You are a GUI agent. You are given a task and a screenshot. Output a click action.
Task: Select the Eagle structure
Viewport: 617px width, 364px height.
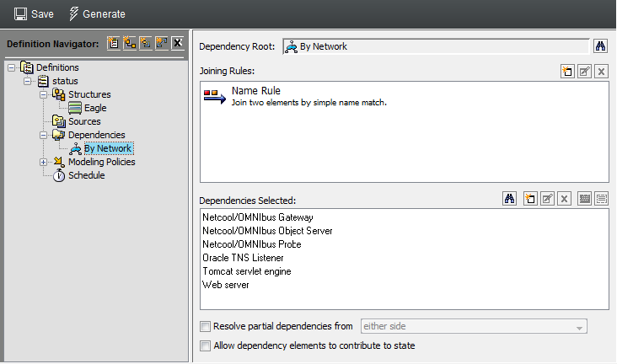pos(95,108)
